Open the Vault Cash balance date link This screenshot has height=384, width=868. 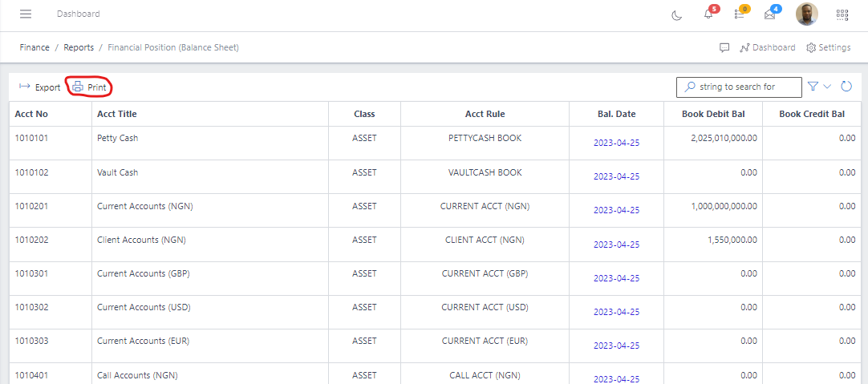pos(616,176)
